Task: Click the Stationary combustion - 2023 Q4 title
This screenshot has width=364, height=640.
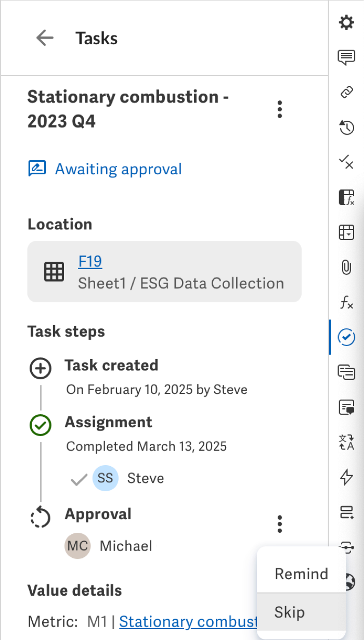Action: 128,109
